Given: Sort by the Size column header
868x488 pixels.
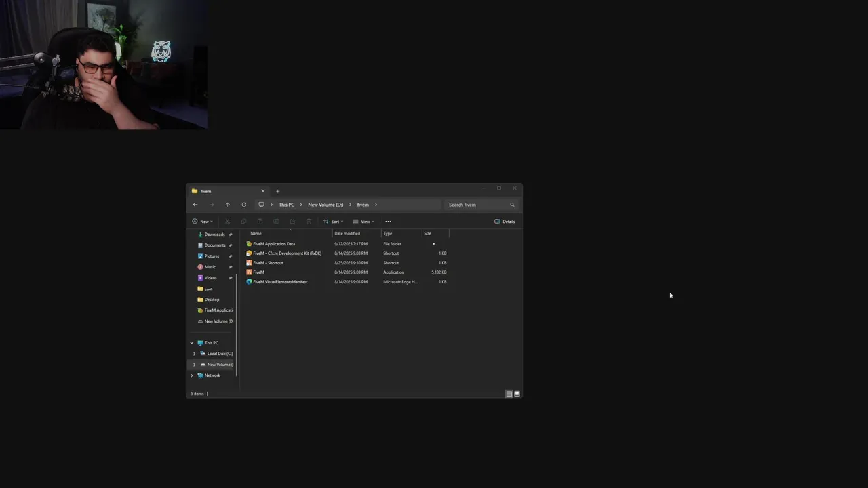Looking at the screenshot, I should click(x=435, y=234).
